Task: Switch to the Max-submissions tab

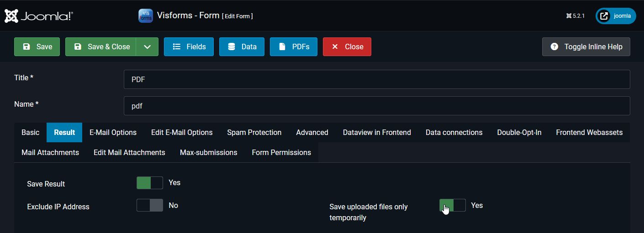Action: click(208, 152)
